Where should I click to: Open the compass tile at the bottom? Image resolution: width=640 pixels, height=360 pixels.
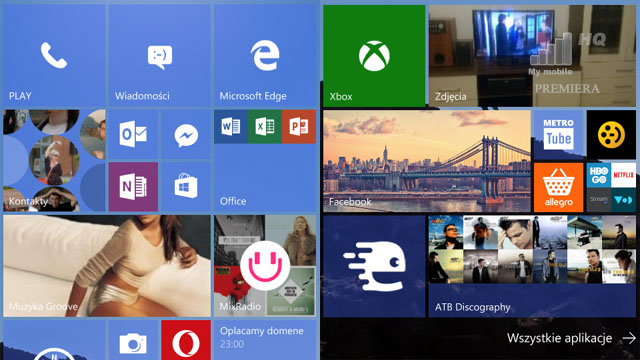(x=54, y=340)
